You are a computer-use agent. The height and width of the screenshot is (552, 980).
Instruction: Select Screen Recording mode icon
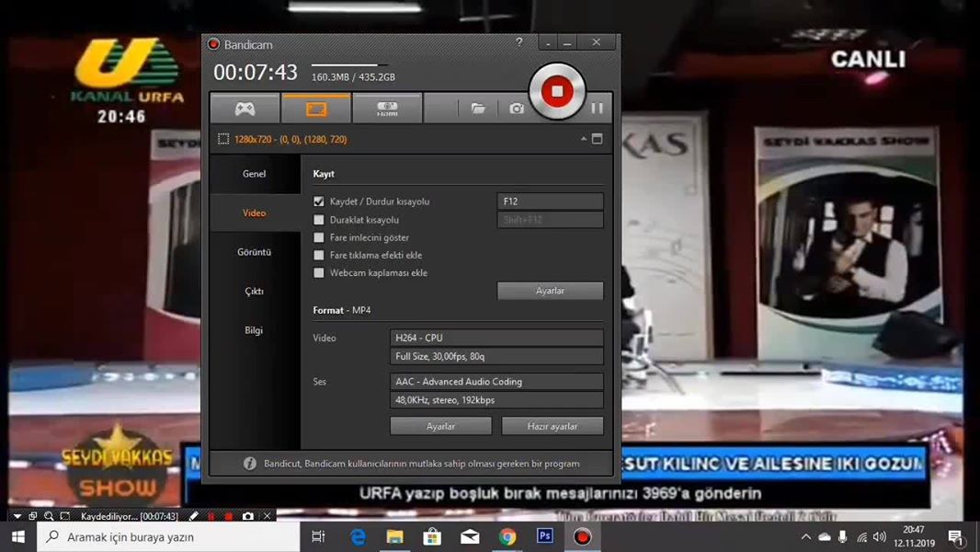point(316,109)
